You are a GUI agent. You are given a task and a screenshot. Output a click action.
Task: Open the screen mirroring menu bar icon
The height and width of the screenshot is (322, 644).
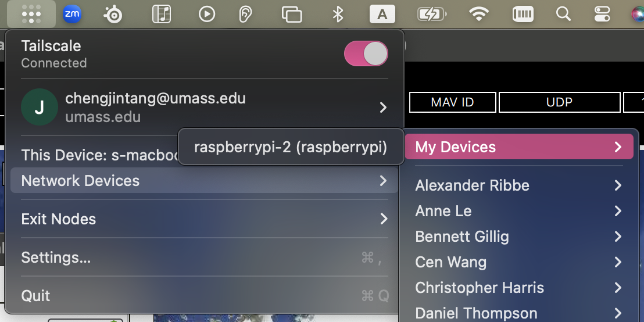pos(292,15)
